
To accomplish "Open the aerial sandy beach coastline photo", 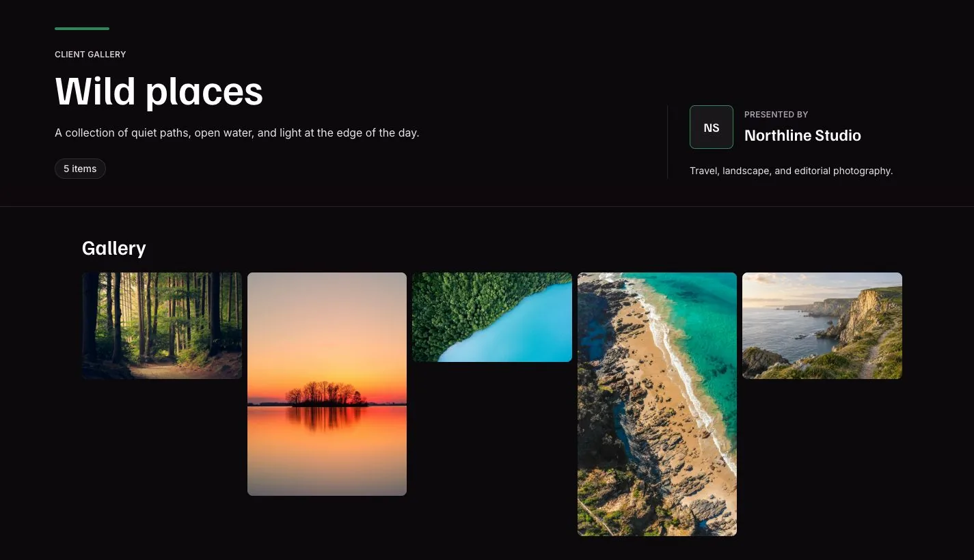I will pos(657,404).
